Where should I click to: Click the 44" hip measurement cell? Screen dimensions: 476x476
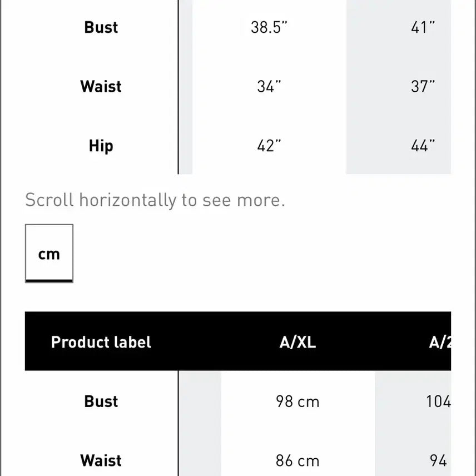pos(423,146)
